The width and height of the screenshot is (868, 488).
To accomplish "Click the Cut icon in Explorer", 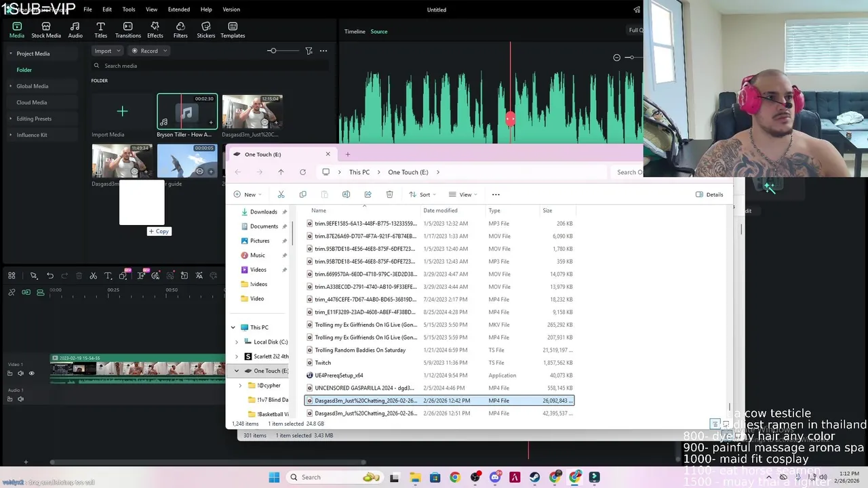I will [x=281, y=195].
